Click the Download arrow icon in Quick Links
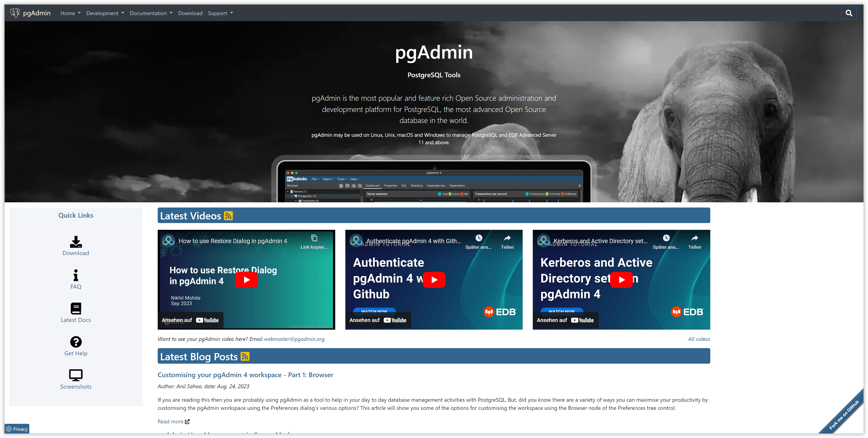Image resolution: width=868 pixels, height=438 pixels. [76, 242]
